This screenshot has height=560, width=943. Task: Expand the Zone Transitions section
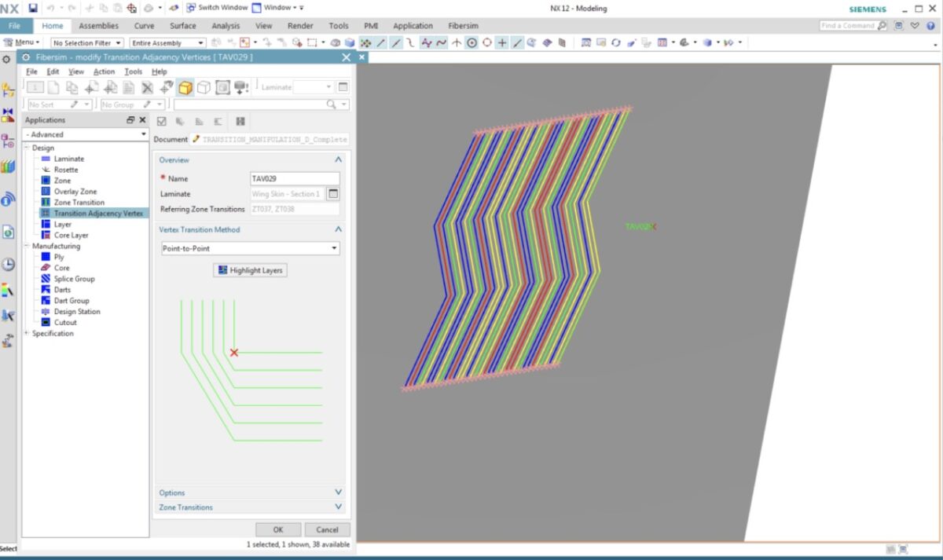pos(338,507)
